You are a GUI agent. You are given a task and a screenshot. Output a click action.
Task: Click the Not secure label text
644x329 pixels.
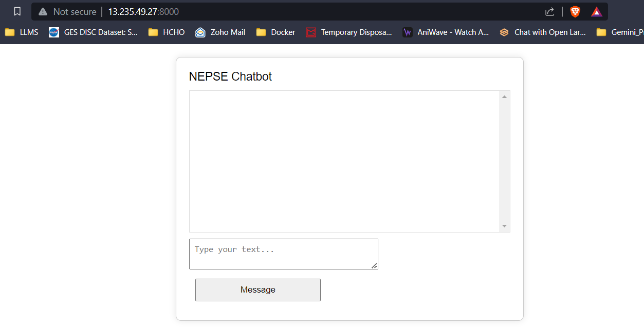tap(75, 11)
